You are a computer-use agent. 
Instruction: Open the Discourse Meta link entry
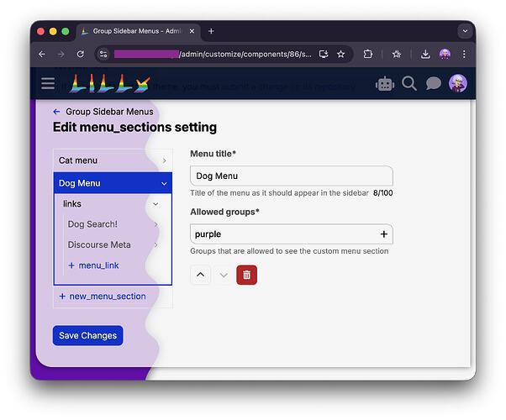pos(99,244)
